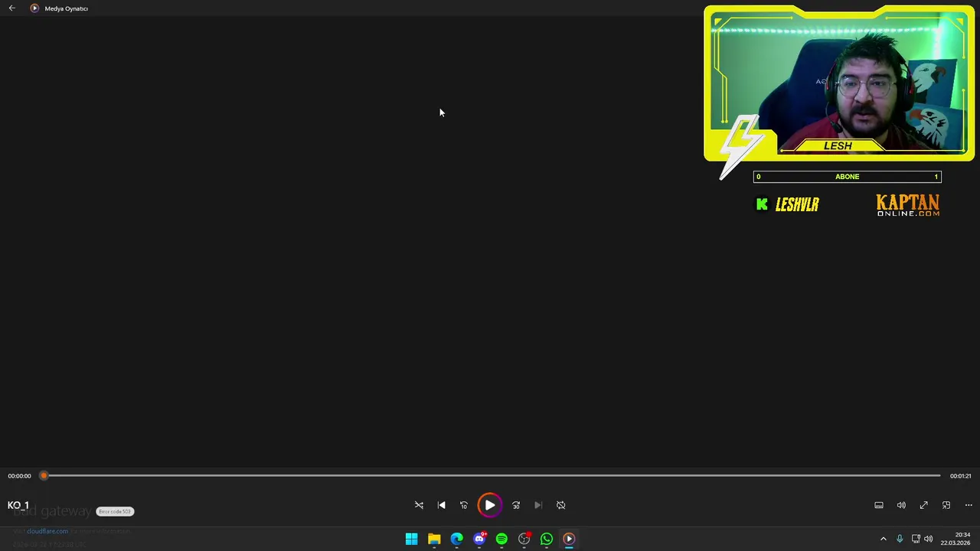Viewport: 980px width, 551px height.
Task: Switch to the mini player view
Action: pos(946,505)
